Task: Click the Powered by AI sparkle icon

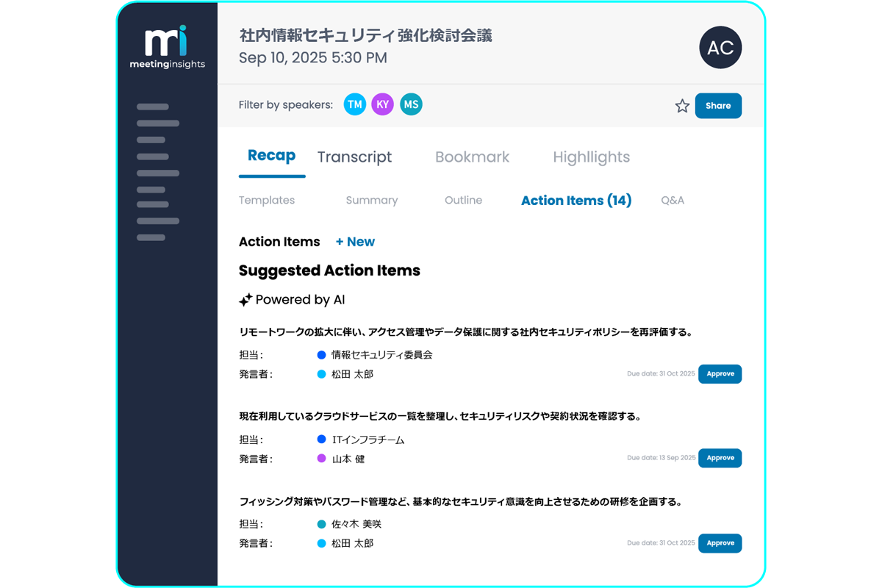Action: coord(245,298)
